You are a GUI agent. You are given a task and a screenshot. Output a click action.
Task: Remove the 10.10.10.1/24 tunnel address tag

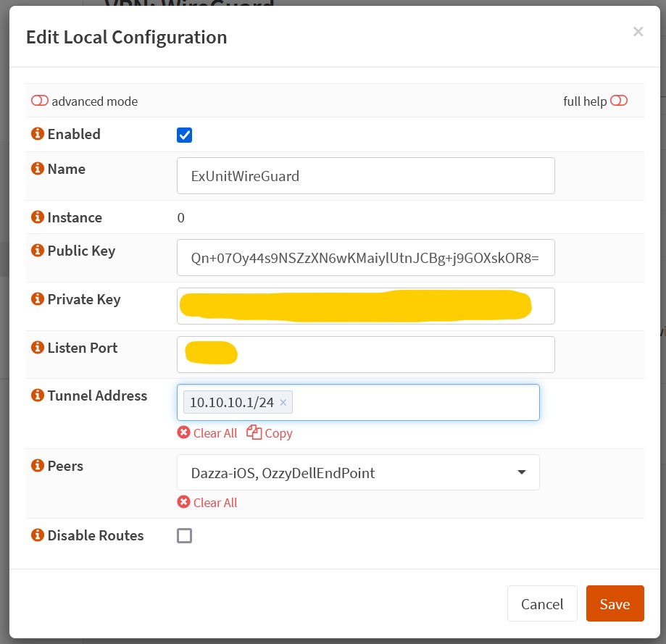283,403
